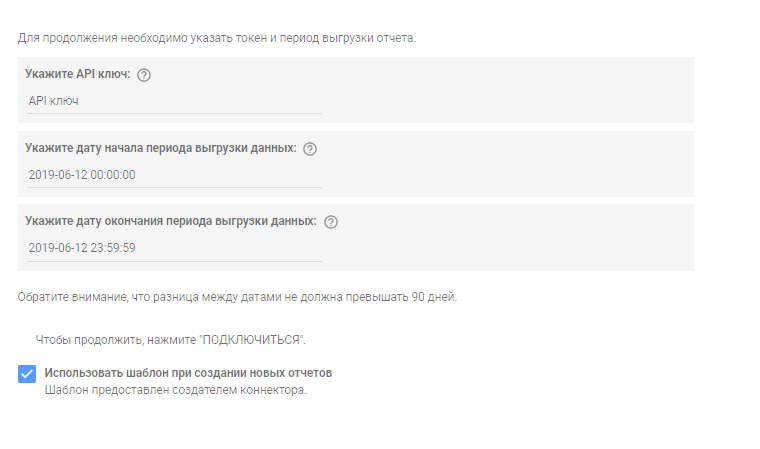This screenshot has height=449, width=760.
Task: Uncheck the use template checkbox
Action: pyautogui.click(x=27, y=374)
